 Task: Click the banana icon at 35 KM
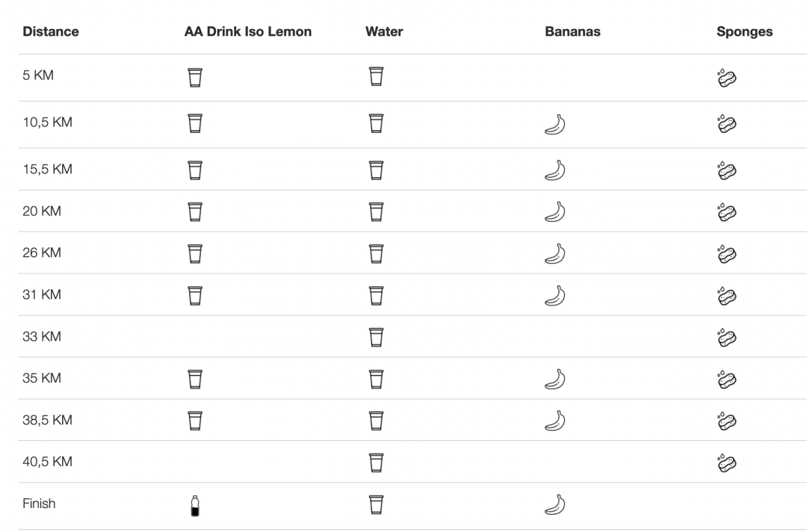(555, 380)
